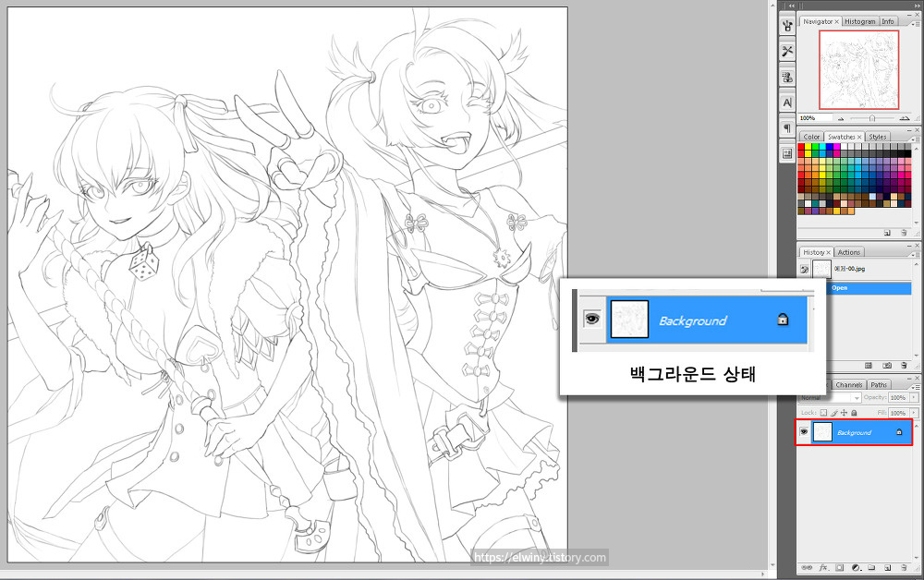Image resolution: width=924 pixels, height=580 pixels.
Task: Pick the red swatch in top row
Action: point(801,147)
